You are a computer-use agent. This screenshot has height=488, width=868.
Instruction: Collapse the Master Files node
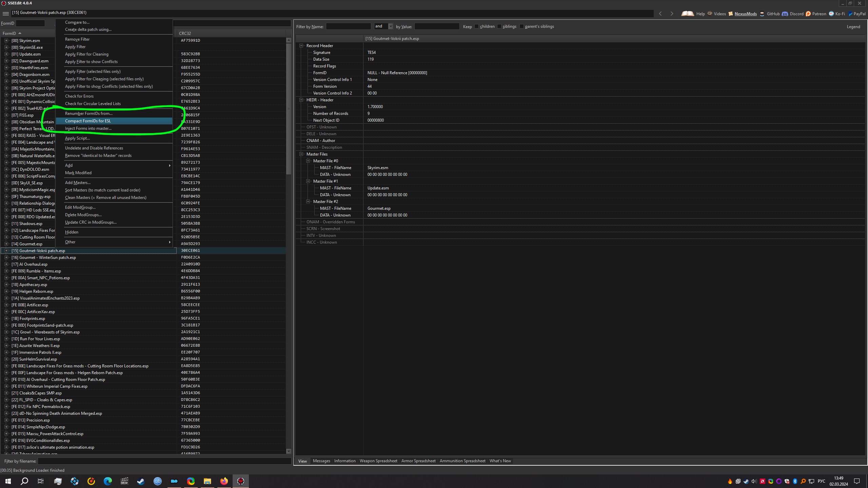pos(301,154)
